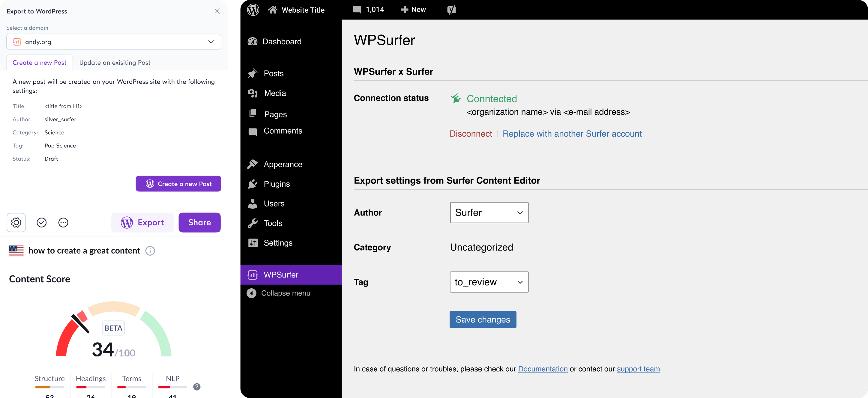Open the gear settings icon in Surfer panel
868x398 pixels.
click(16, 222)
